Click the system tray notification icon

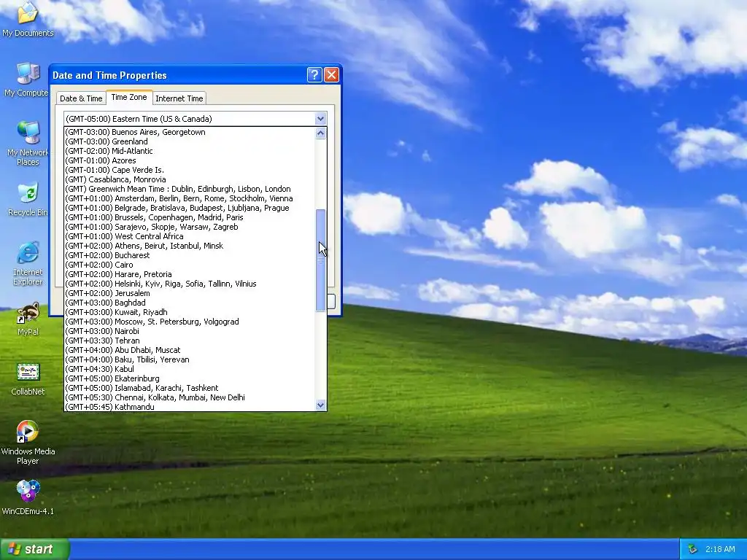point(692,550)
